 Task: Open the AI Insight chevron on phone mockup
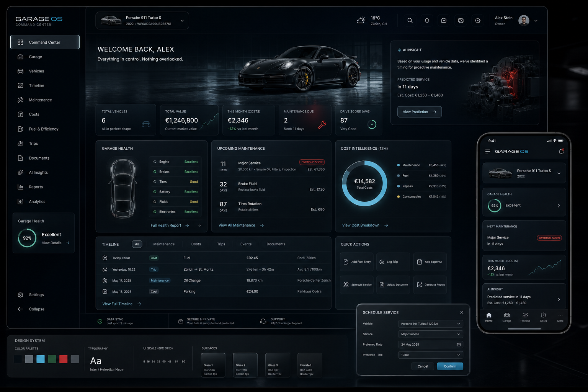[x=559, y=299]
